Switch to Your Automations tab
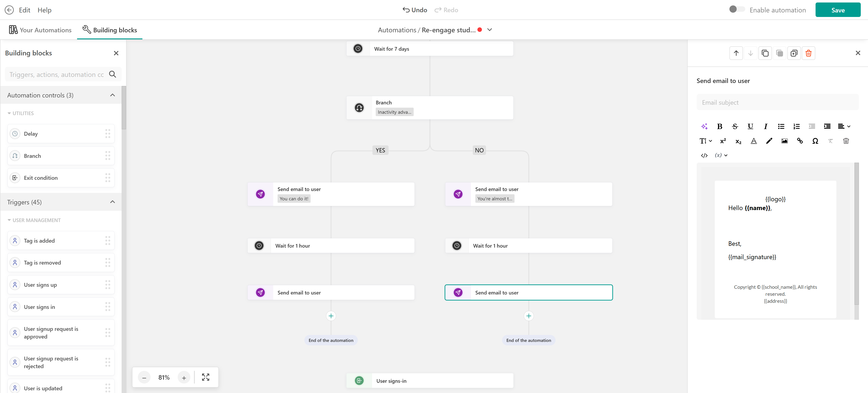Viewport: 868px width, 393px height. pyautogui.click(x=40, y=30)
